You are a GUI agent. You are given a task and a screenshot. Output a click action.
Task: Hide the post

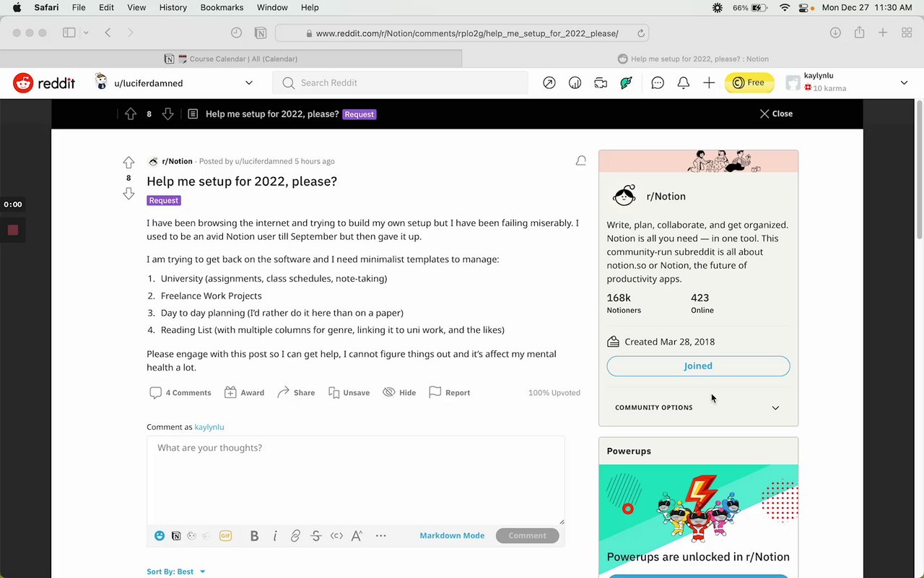coord(399,392)
